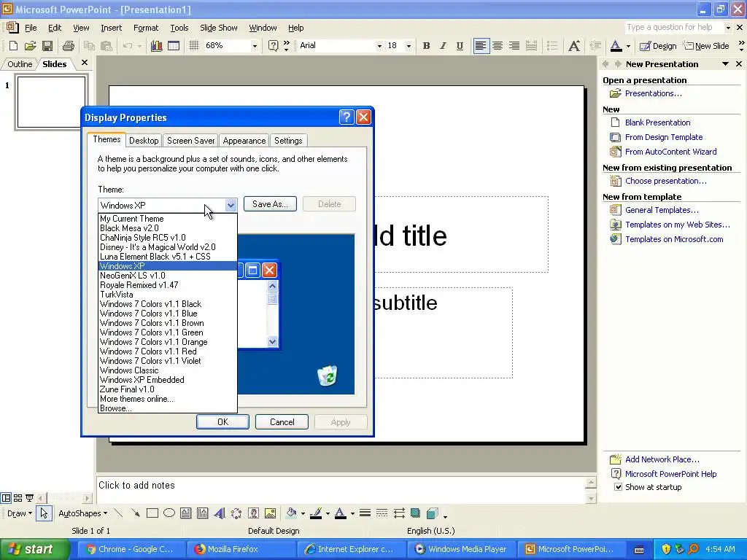Image resolution: width=747 pixels, height=560 pixels.
Task: Toggle Underline formatting
Action: coord(460,46)
